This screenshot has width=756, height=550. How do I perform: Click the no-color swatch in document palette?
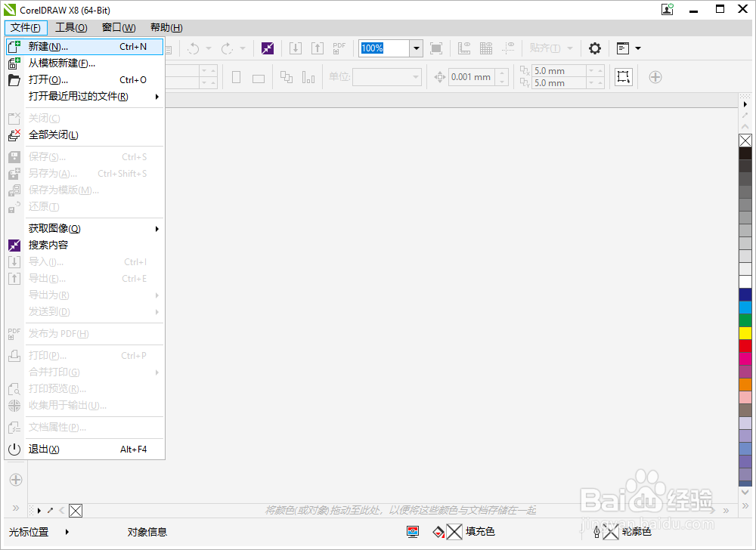[76, 511]
